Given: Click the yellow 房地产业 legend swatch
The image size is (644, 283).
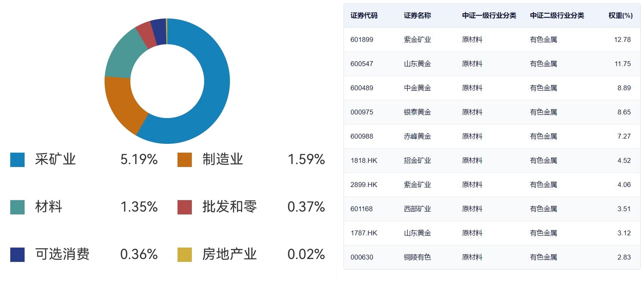Looking at the screenshot, I should pos(185,255).
